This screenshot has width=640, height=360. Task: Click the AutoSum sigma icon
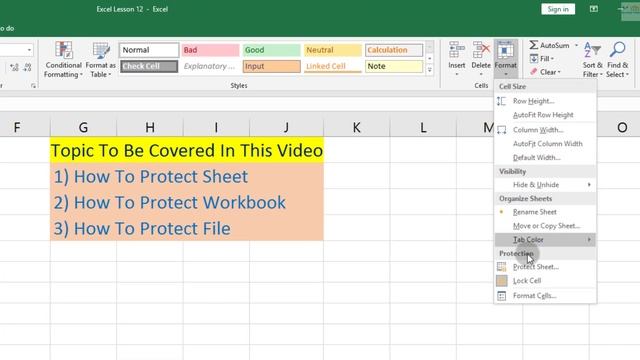[533, 45]
